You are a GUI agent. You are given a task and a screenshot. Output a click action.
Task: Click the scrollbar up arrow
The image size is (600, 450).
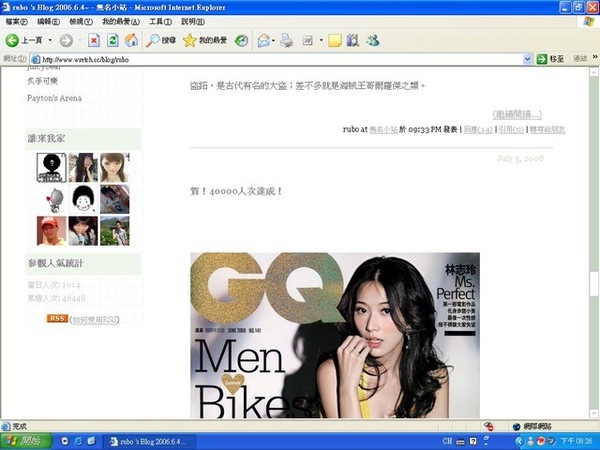coord(594,72)
